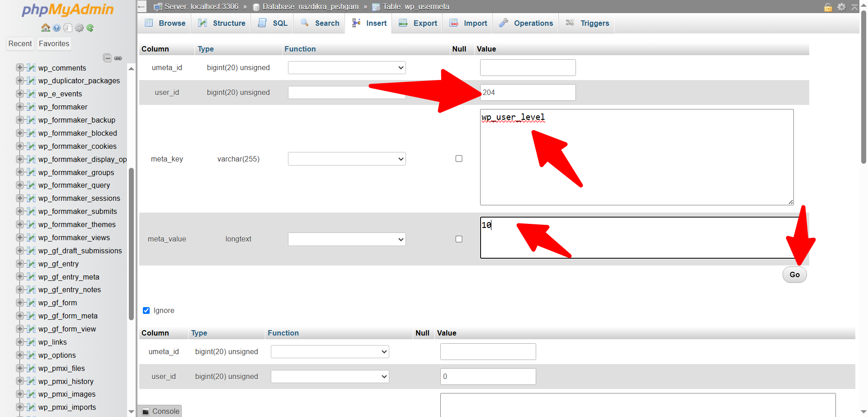Collapse all tree nodes with minus icon

pos(107,58)
